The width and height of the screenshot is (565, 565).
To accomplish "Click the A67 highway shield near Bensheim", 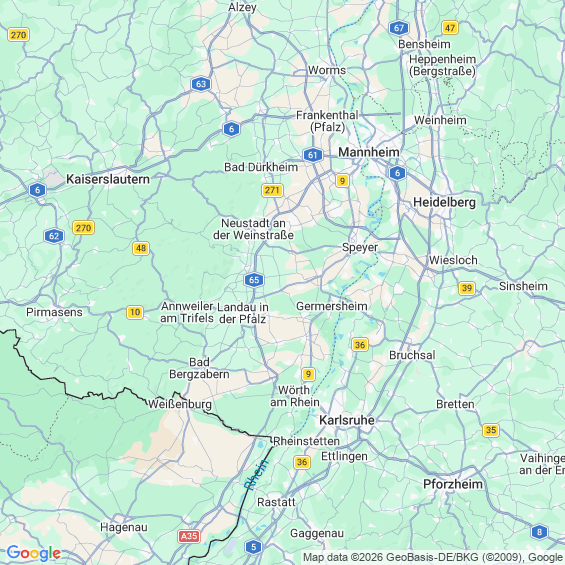I will click(x=399, y=28).
